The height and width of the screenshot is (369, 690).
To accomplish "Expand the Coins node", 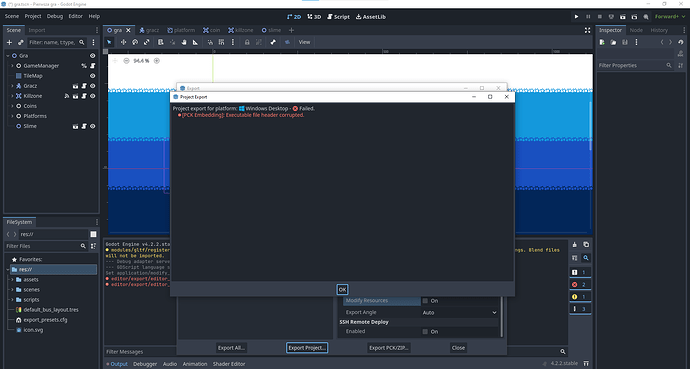I will click(x=12, y=106).
